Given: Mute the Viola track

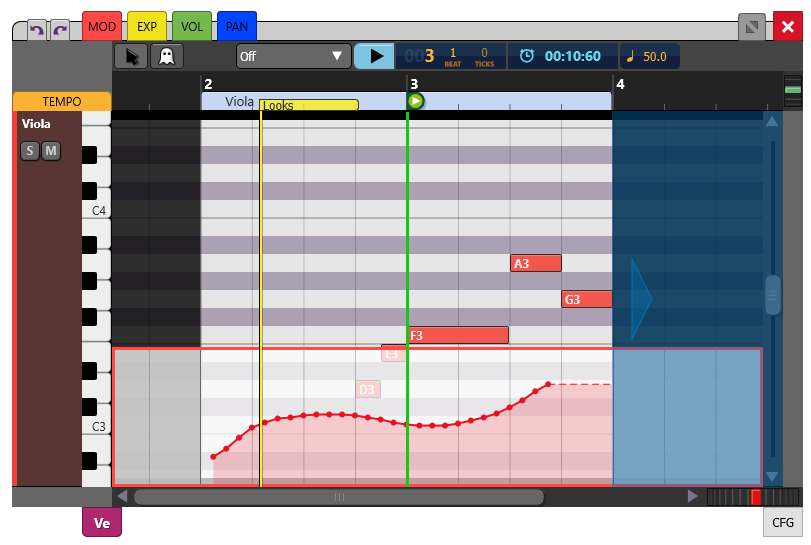Looking at the screenshot, I should coord(50,151).
